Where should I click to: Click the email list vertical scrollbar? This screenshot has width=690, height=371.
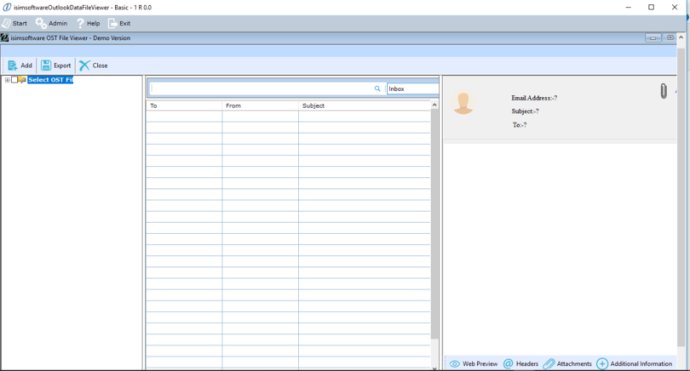(x=435, y=224)
